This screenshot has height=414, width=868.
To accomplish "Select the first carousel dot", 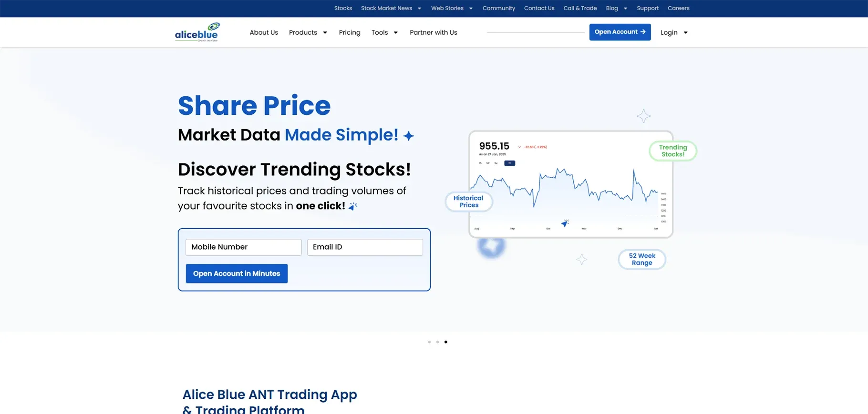I will coord(429,342).
